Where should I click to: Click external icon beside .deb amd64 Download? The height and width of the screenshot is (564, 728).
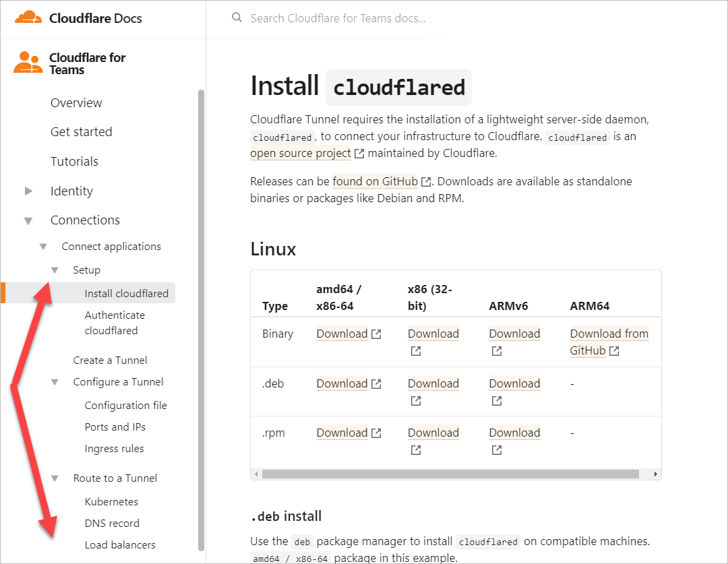pos(377,384)
